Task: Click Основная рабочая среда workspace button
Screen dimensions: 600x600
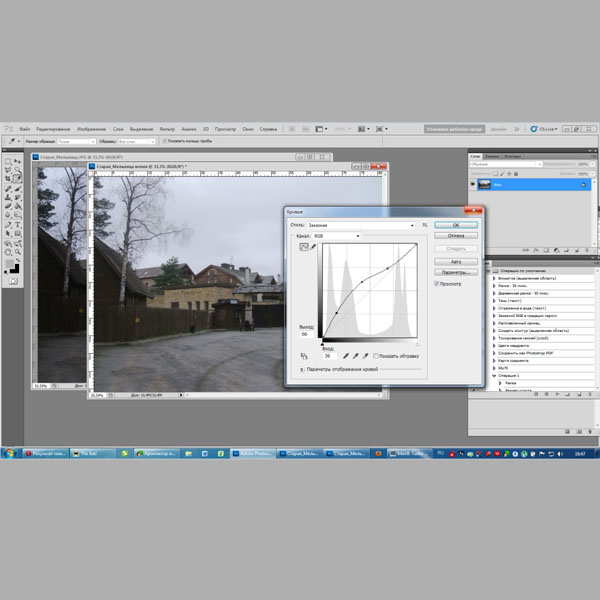Action: point(454,129)
